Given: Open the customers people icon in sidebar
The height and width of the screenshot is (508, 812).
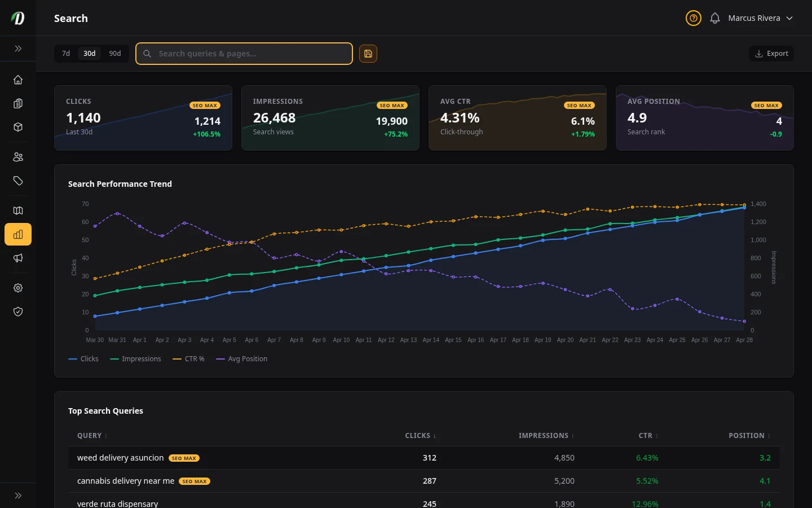Looking at the screenshot, I should pos(18,157).
